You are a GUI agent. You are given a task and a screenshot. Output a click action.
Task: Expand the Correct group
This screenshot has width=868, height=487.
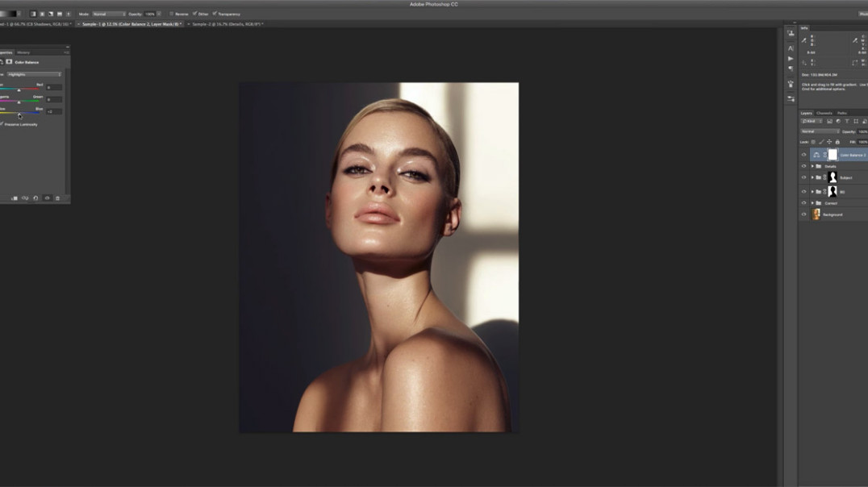pos(812,203)
